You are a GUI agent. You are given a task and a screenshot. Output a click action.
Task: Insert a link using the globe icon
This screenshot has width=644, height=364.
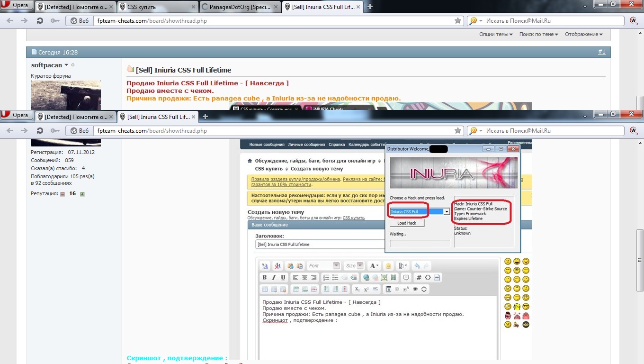click(366, 277)
